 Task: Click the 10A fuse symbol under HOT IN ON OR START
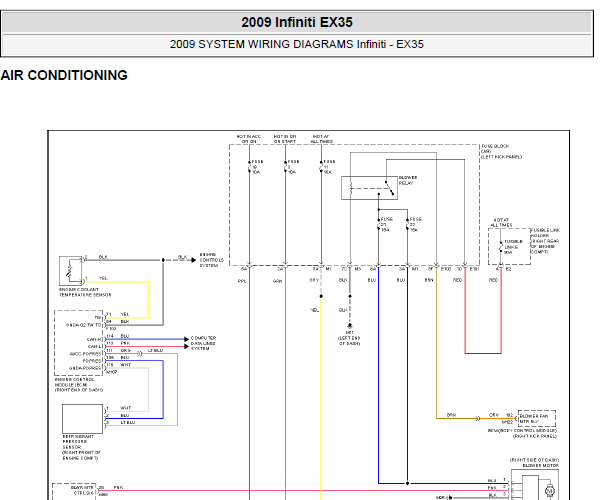click(x=285, y=167)
